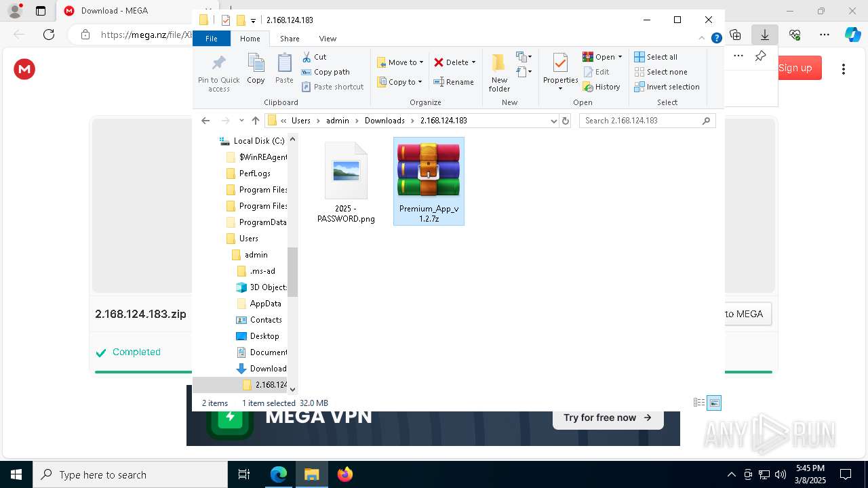Open the Windows Start menu

coord(16,474)
